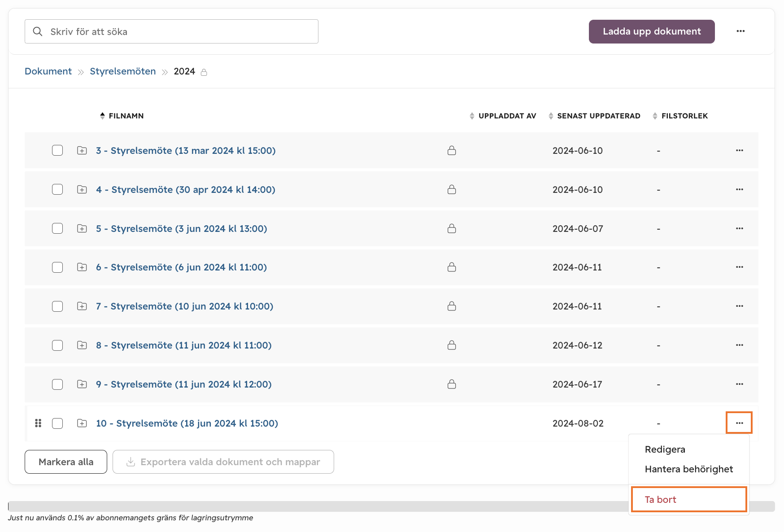Check the box for 9 - Styrelsemöte
Viewport: 784px width, 532px height.
[57, 384]
